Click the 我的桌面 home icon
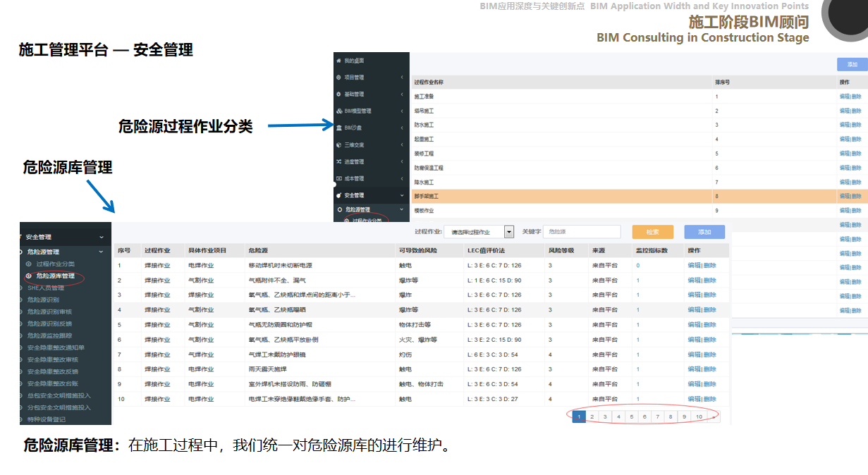868x475 pixels. [340, 61]
